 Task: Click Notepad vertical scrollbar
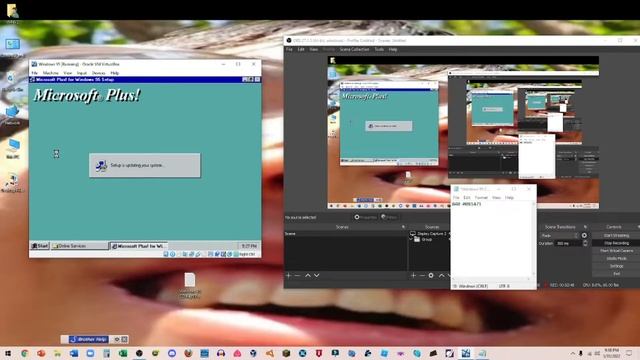pyautogui.click(x=534, y=239)
